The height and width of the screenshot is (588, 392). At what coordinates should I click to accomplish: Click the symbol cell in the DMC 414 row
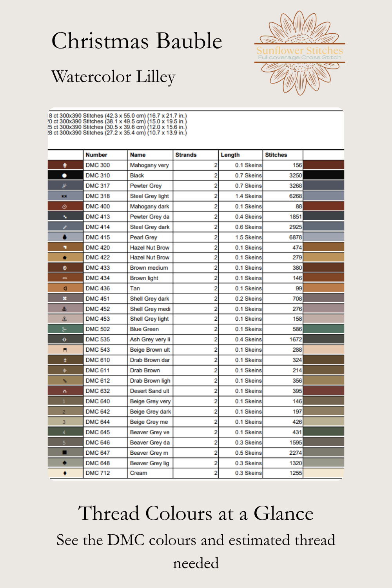point(65,227)
